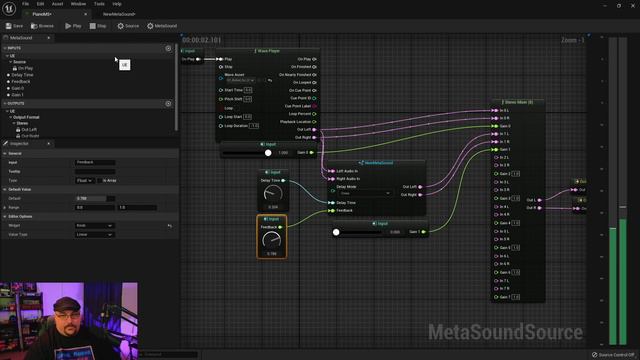Click the empty Tooltip field
This screenshot has width=640, height=360.
(x=95, y=171)
